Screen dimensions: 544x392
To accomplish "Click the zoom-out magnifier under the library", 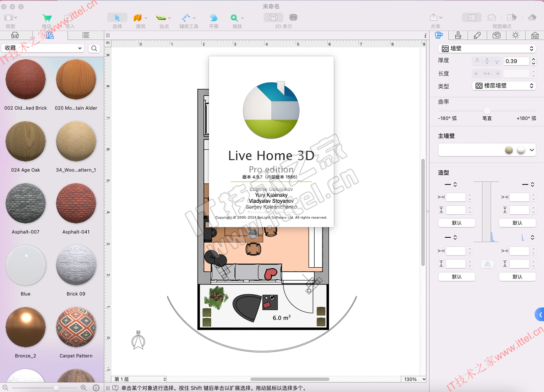I will click(5, 388).
